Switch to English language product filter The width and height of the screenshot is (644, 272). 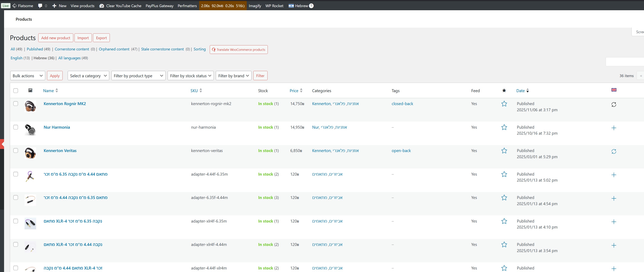click(16, 58)
